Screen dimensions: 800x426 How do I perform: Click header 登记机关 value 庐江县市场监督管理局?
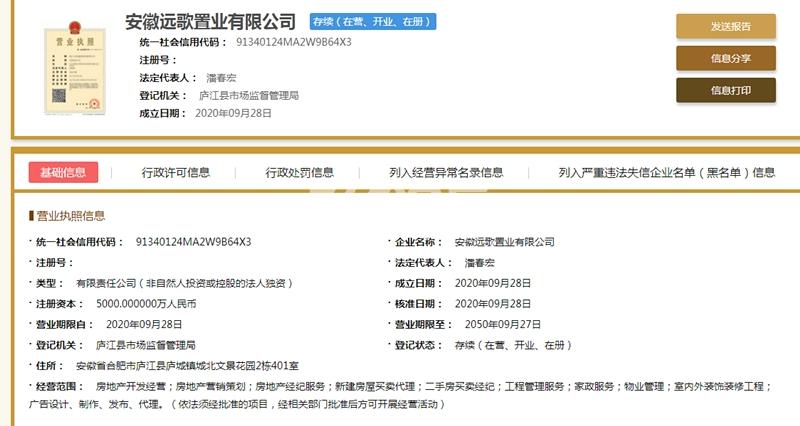coord(249,95)
